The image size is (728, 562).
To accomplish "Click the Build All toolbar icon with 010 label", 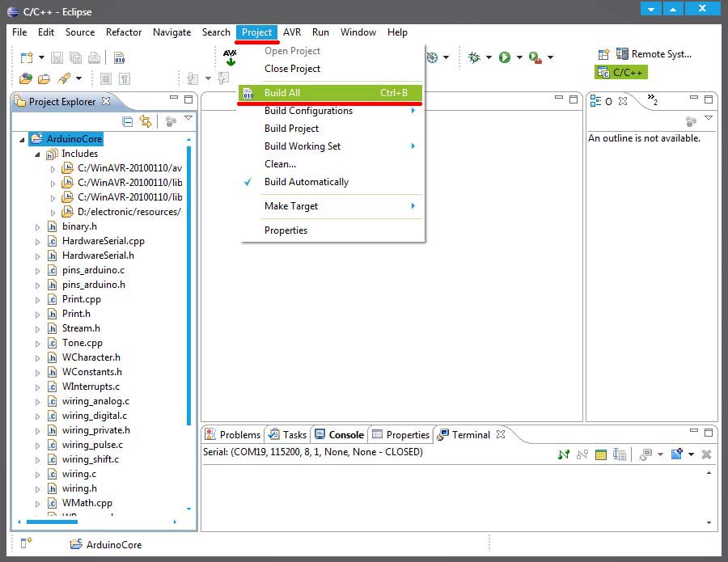I will pos(120,57).
